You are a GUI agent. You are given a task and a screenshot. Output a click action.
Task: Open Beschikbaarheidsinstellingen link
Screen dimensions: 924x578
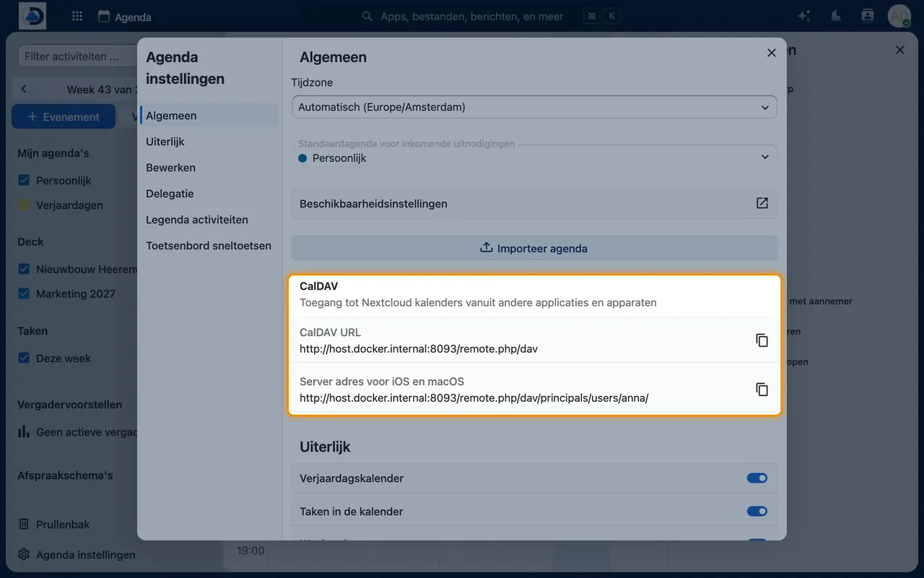pos(534,204)
